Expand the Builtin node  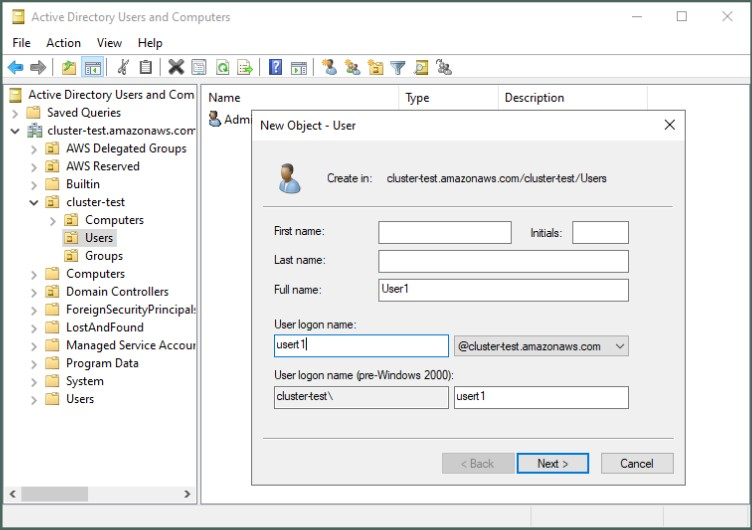click(x=34, y=185)
